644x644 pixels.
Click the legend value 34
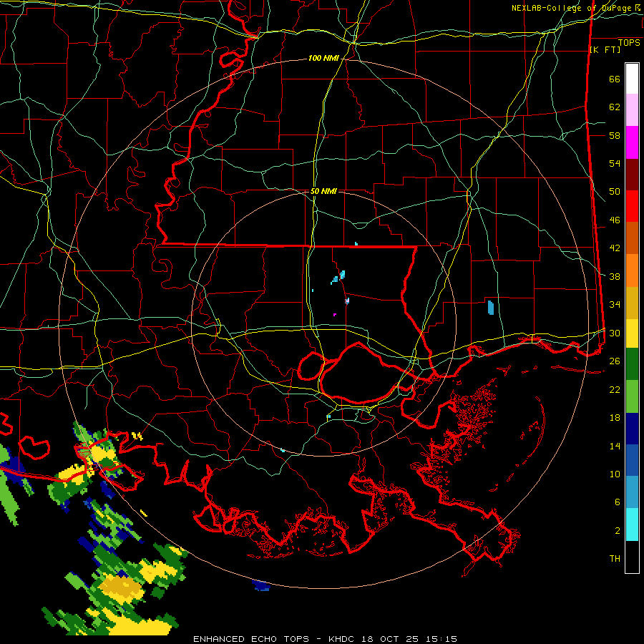pos(615,304)
